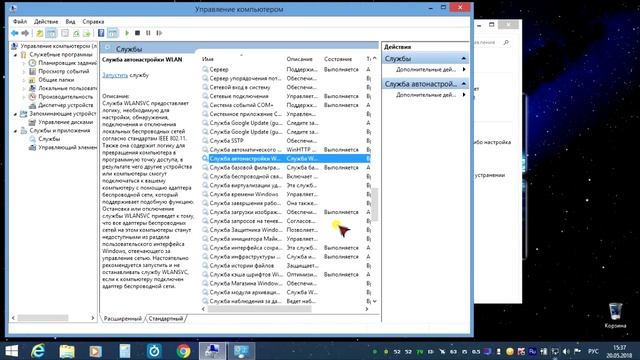This screenshot has height=360, width=640.
Task: Expand the Локальные пользователи node arrow
Action: 24,88
